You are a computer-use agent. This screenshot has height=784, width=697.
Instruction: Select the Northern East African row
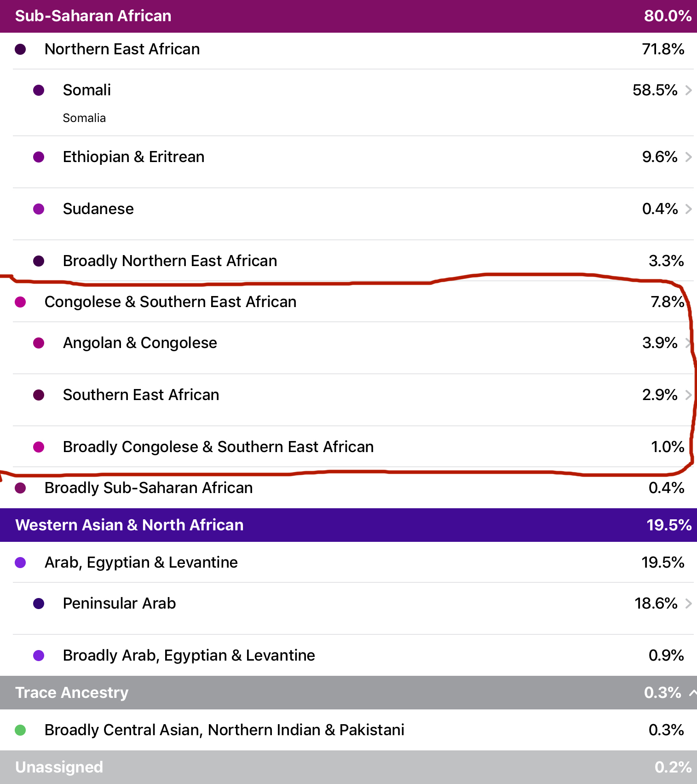tap(122, 49)
